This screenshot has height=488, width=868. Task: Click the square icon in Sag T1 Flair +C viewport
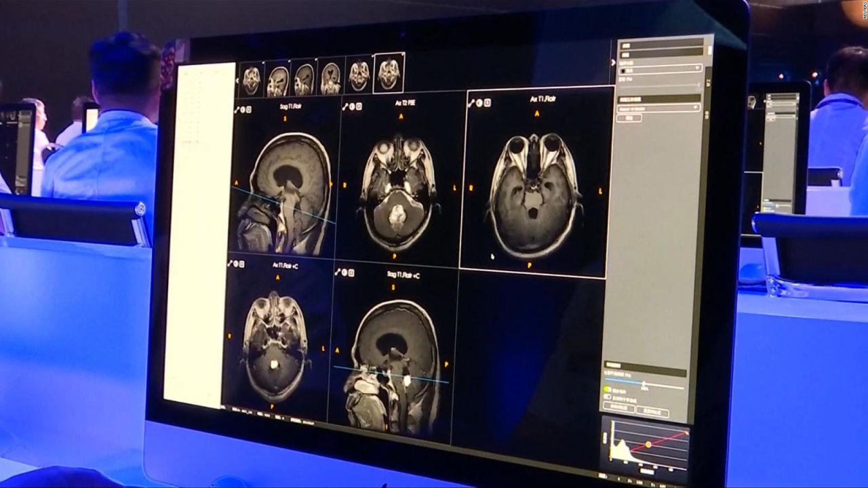pos(351,272)
